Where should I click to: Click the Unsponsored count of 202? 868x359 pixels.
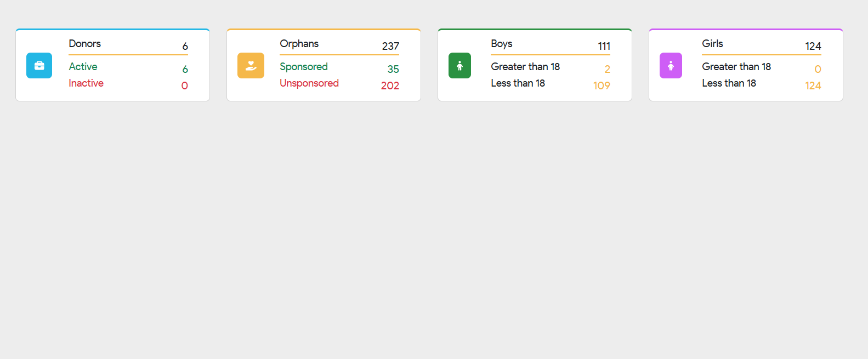390,86
